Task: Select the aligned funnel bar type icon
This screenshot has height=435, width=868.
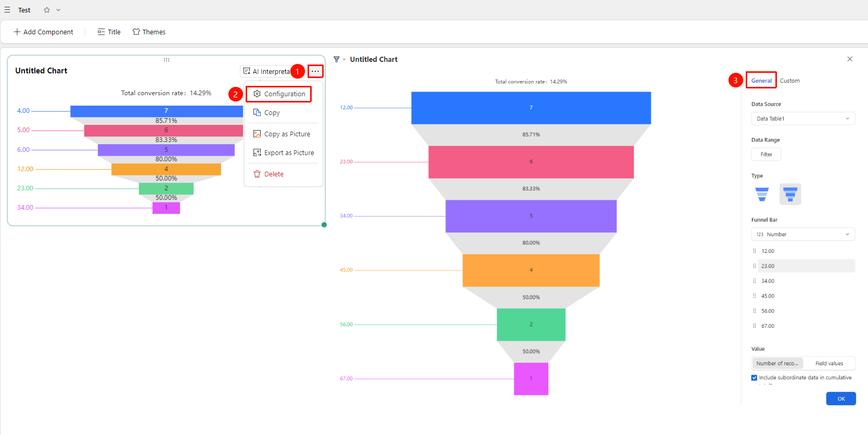Action: click(x=790, y=194)
